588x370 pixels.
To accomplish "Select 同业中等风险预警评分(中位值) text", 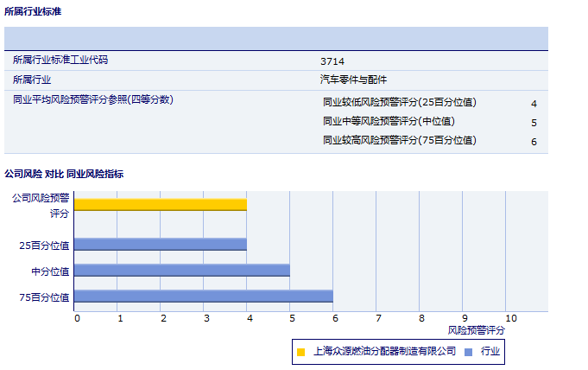I will [389, 122].
